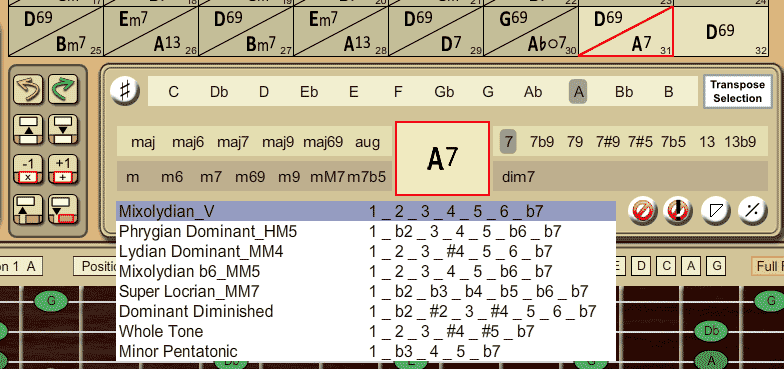Select root note D
Viewport: 784px width, 369px height.
click(264, 92)
